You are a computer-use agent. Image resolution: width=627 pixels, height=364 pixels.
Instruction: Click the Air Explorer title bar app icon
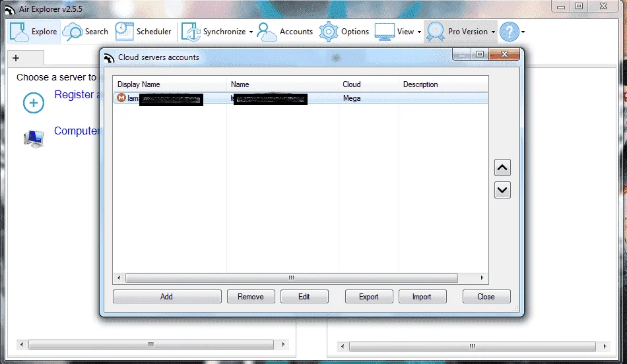[x=10, y=10]
